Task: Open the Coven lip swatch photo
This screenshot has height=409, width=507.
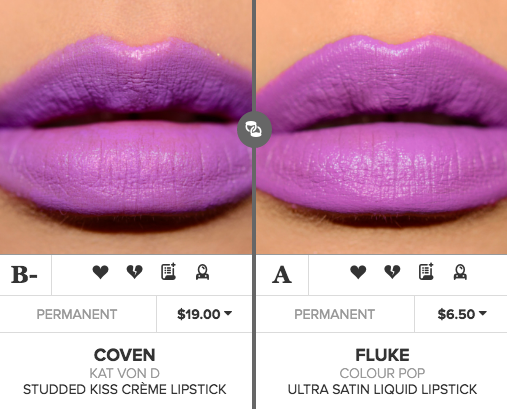Action: pos(126,127)
